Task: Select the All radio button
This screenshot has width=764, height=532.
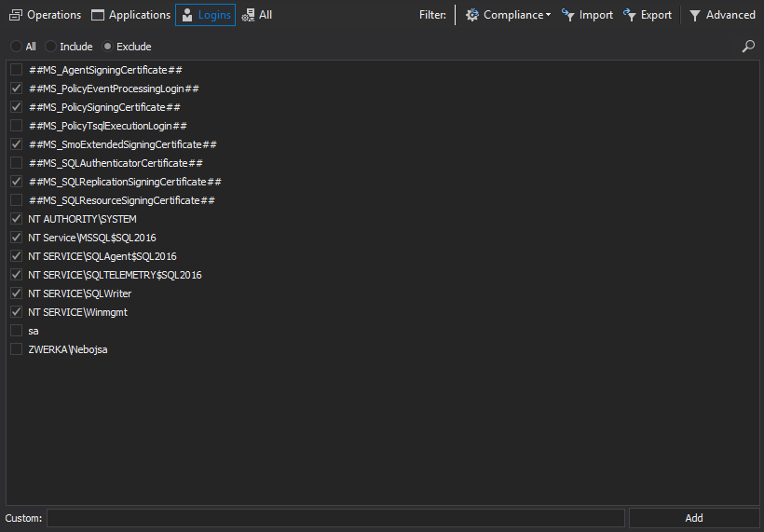Action: pos(16,47)
